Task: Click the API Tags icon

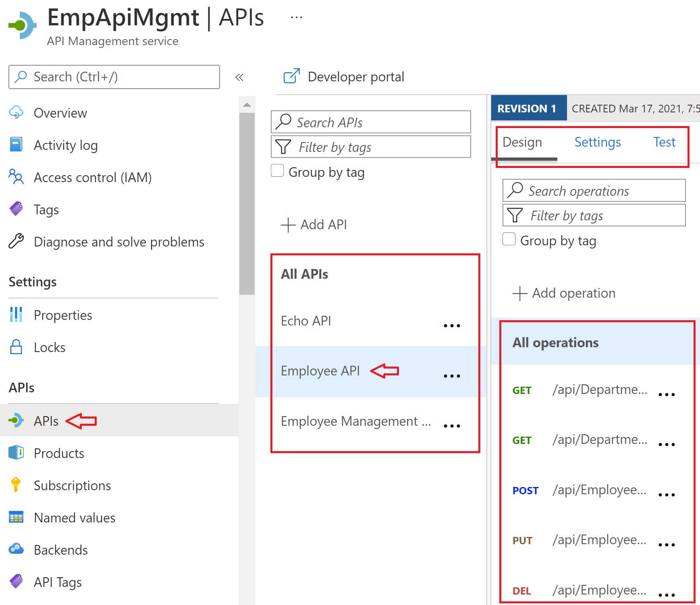Action: click(x=16, y=582)
